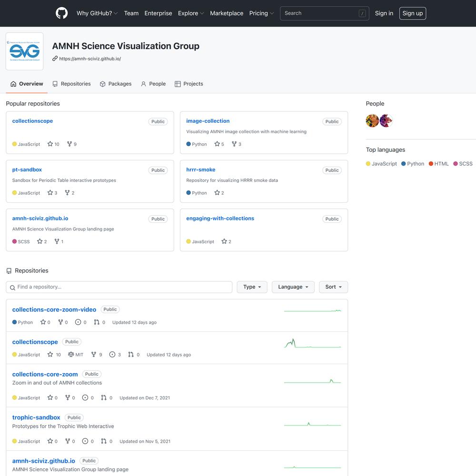This screenshot has width=476, height=476.
Task: Open collections-core-zoom-video repository link
Action: point(54,309)
